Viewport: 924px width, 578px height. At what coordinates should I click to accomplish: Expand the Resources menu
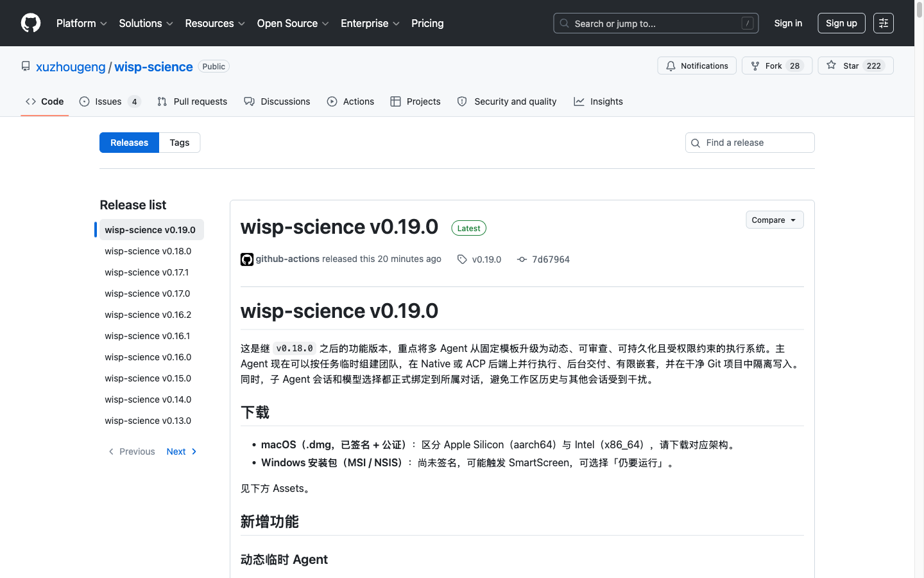tap(215, 23)
